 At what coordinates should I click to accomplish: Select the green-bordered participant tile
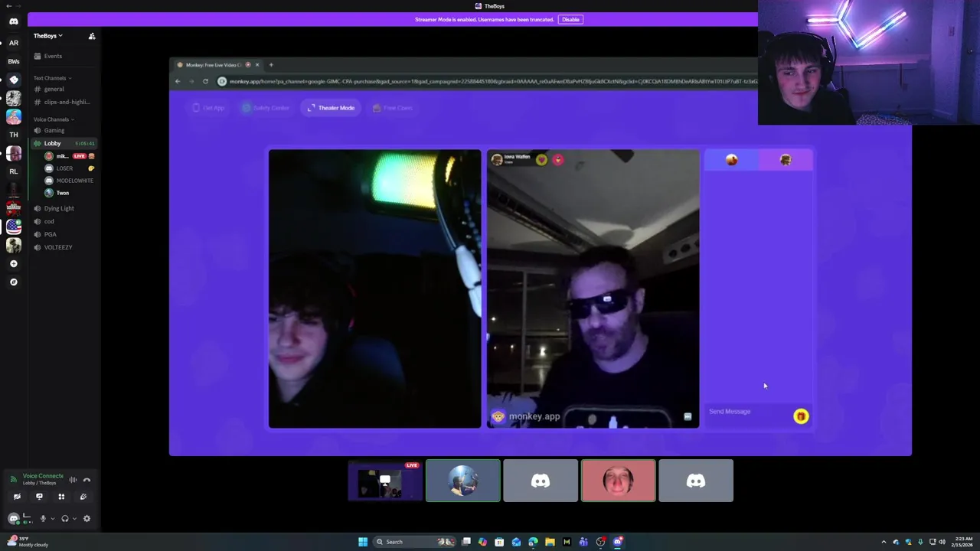(463, 481)
